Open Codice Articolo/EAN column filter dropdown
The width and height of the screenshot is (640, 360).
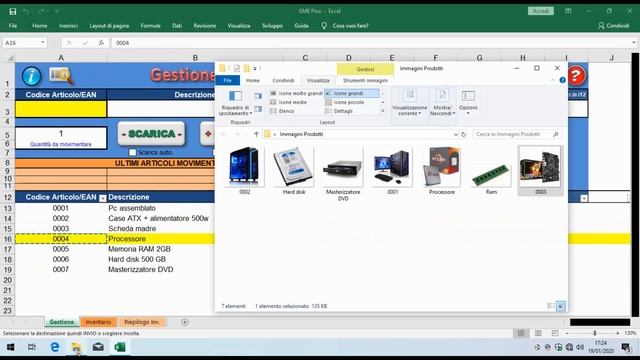click(x=102, y=198)
